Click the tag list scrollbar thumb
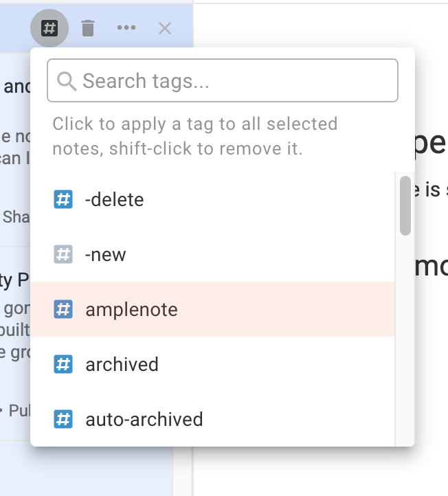Viewport: 448px width, 496px height. 405,206
